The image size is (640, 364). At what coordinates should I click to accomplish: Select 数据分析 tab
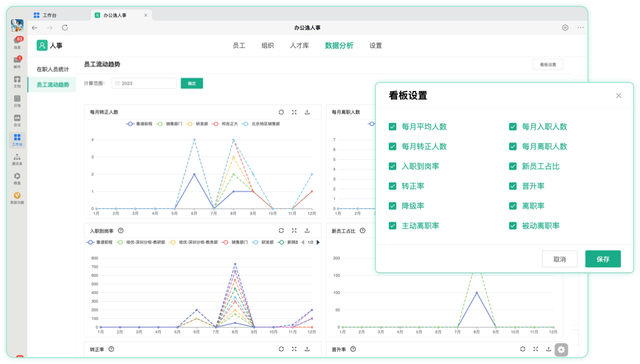339,46
